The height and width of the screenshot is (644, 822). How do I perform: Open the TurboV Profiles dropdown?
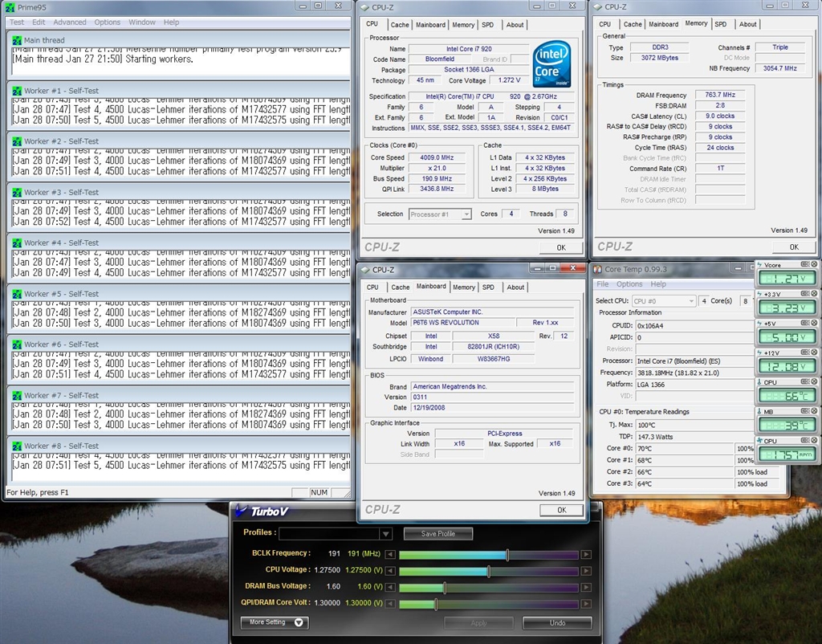point(385,534)
